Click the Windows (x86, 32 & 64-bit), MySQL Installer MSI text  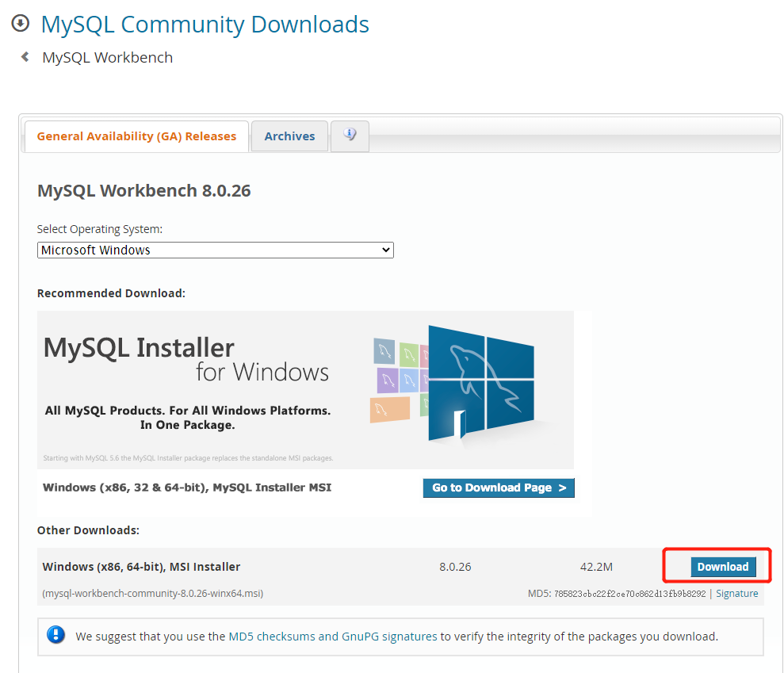point(187,488)
